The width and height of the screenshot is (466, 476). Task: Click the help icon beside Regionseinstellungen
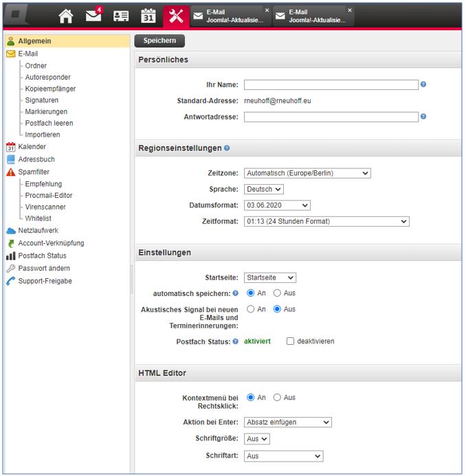pyautogui.click(x=227, y=148)
